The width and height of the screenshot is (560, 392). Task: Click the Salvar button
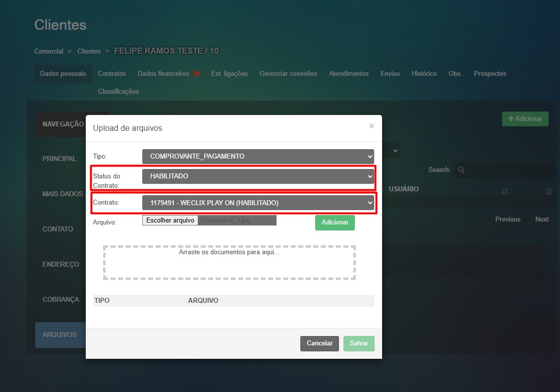point(359,343)
